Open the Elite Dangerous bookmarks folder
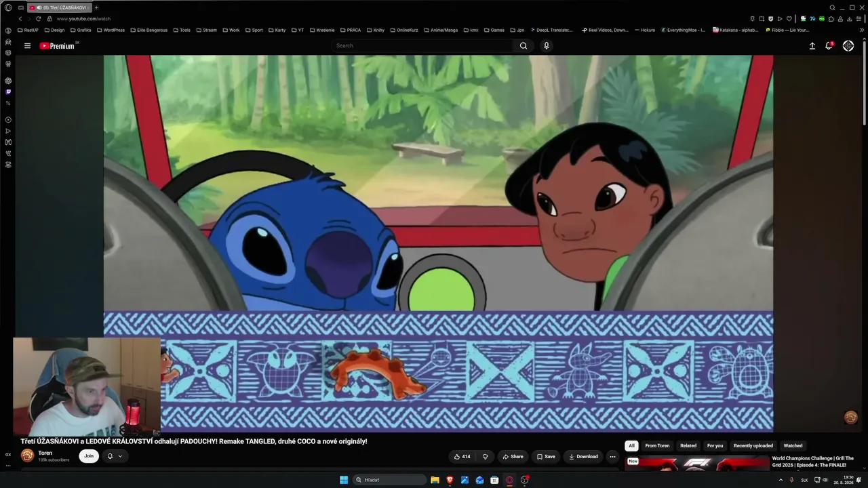 (x=149, y=30)
